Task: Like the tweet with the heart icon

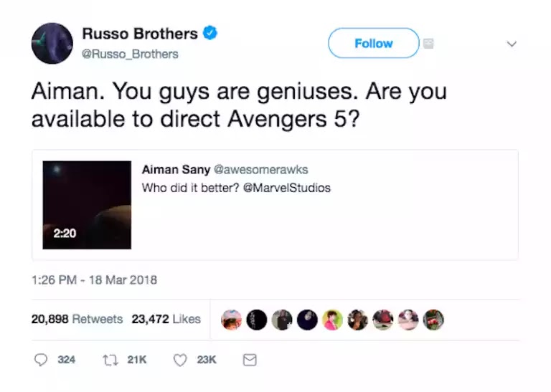Action: coord(180,360)
